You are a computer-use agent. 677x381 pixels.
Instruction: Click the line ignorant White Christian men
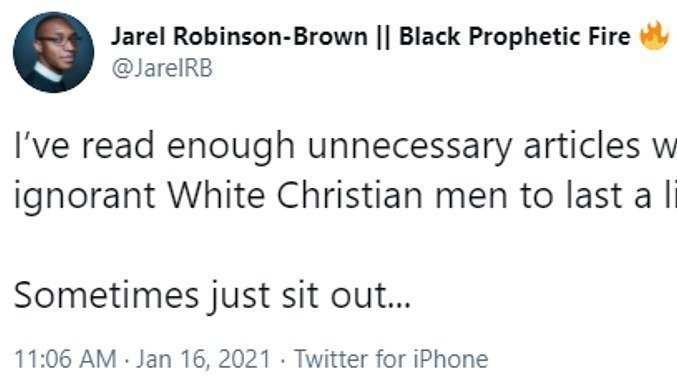(345, 196)
